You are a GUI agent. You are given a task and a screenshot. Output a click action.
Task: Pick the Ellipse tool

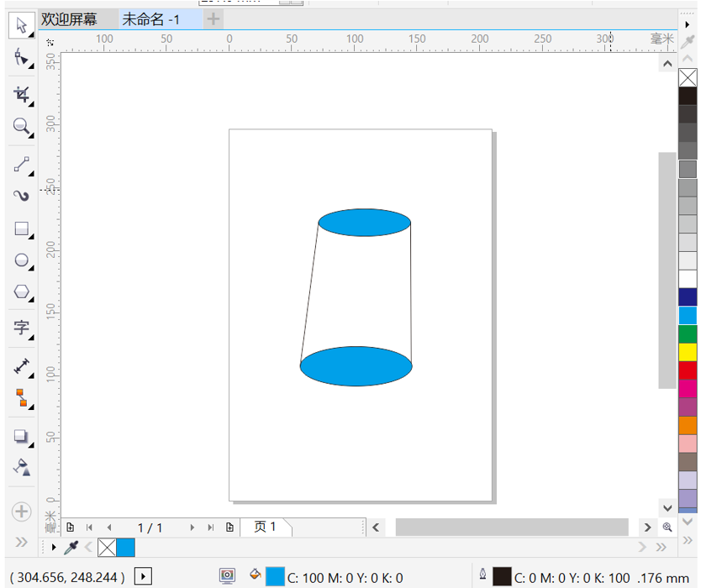21,260
